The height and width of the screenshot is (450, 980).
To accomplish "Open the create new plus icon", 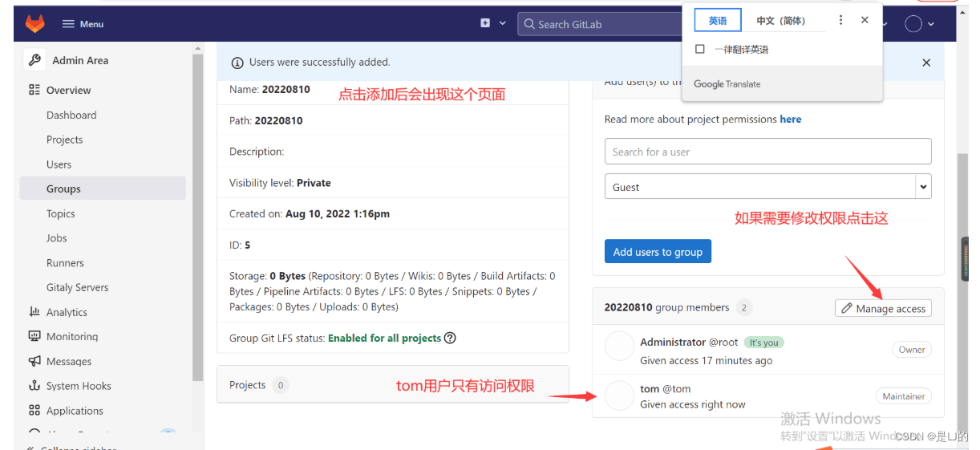I will (x=485, y=23).
